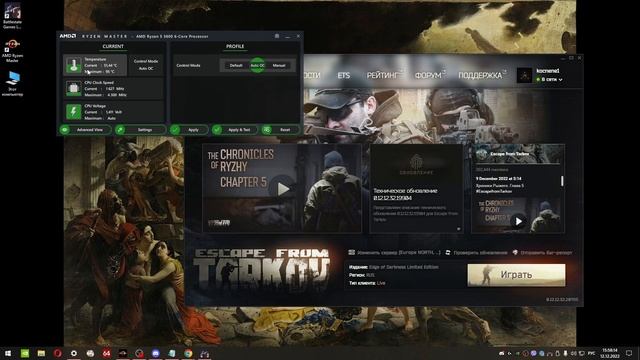Click the cloud icon in the system tray
The height and width of the screenshot is (360, 640).
tap(502, 353)
